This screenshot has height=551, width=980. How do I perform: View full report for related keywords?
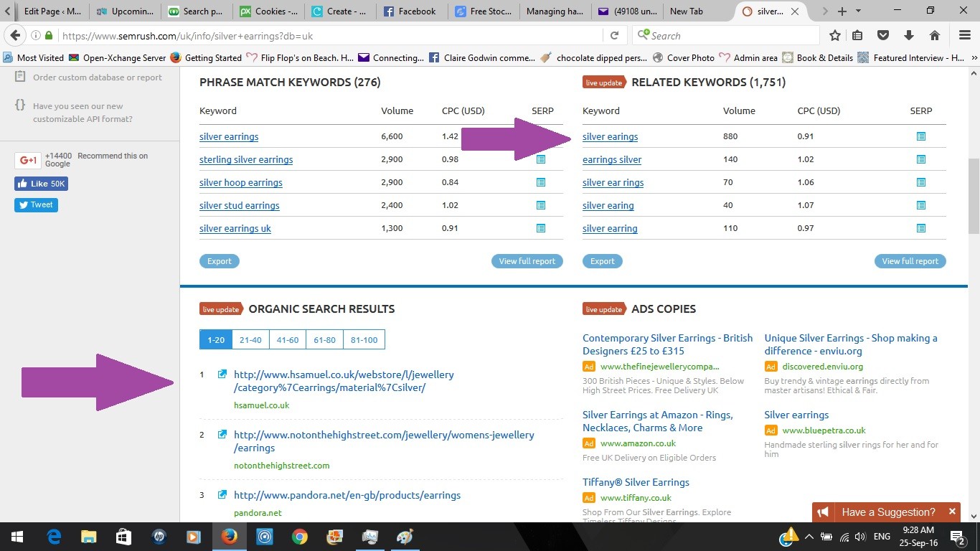[x=910, y=261]
